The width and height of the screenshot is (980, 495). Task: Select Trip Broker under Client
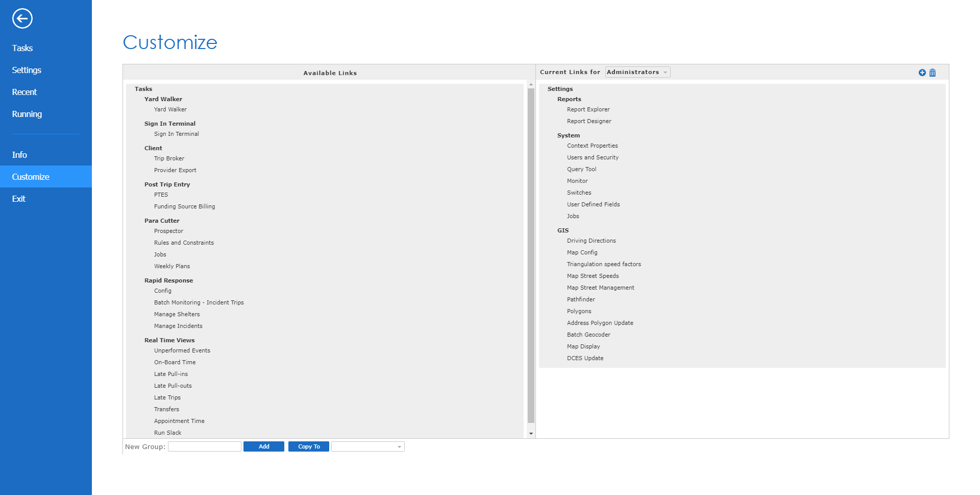(x=169, y=158)
